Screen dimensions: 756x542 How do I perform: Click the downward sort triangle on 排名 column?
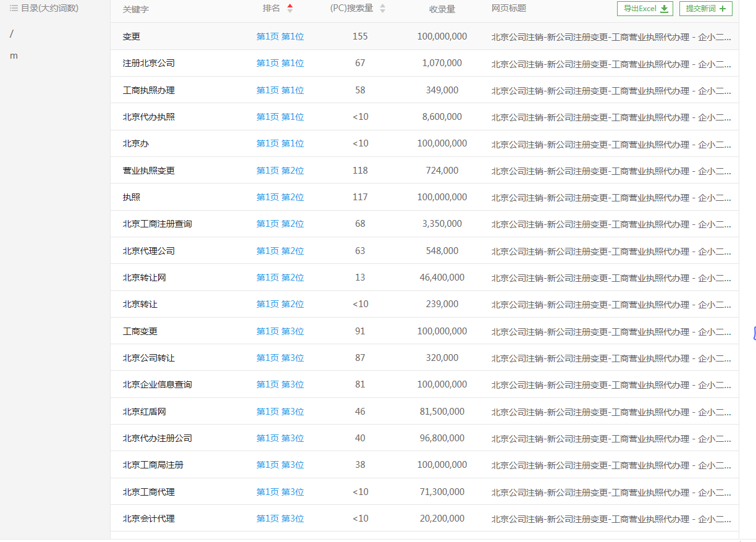(290, 12)
